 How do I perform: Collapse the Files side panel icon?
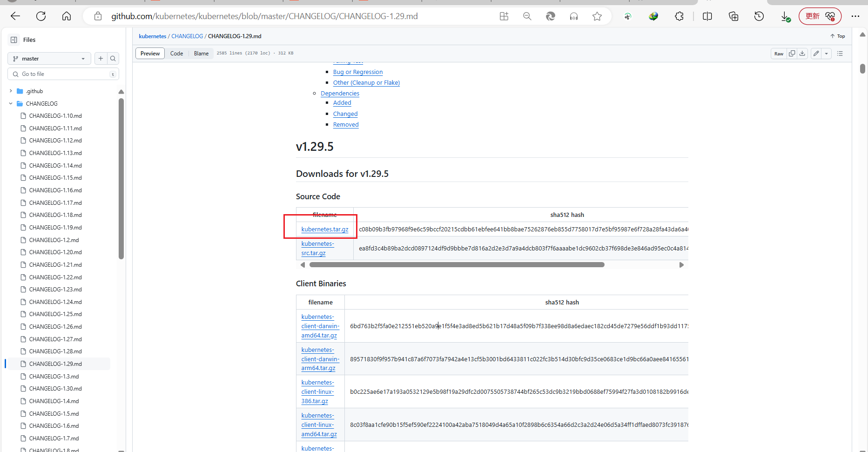click(14, 40)
